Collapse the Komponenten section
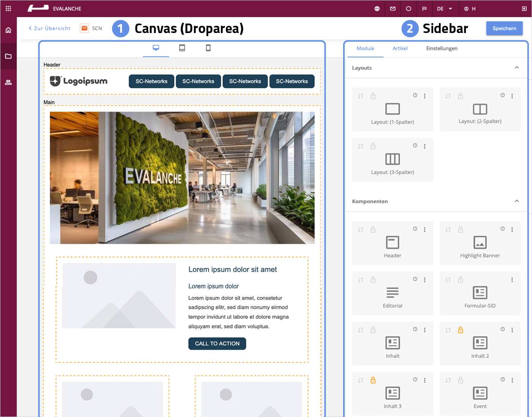The width and height of the screenshot is (532, 417). pyautogui.click(x=516, y=201)
